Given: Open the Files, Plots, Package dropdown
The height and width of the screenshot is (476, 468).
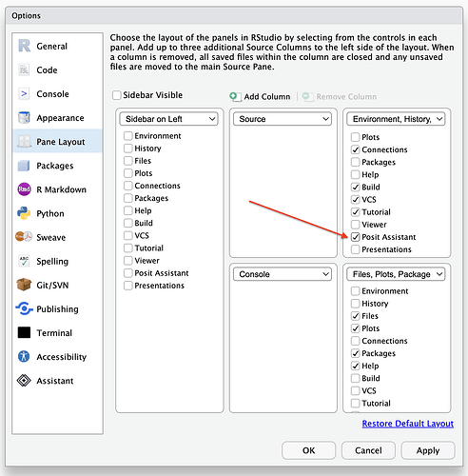Looking at the screenshot, I should click(x=396, y=274).
